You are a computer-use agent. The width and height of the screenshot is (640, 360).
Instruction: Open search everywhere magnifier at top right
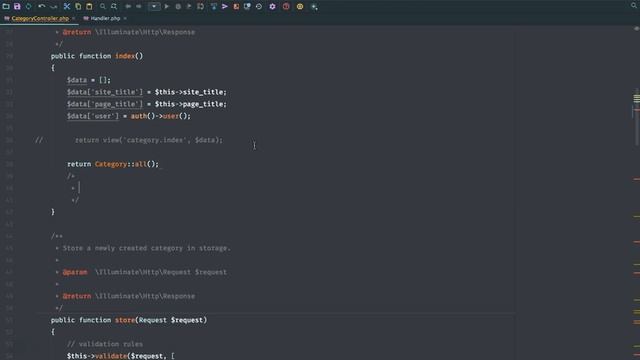pos(634,6)
